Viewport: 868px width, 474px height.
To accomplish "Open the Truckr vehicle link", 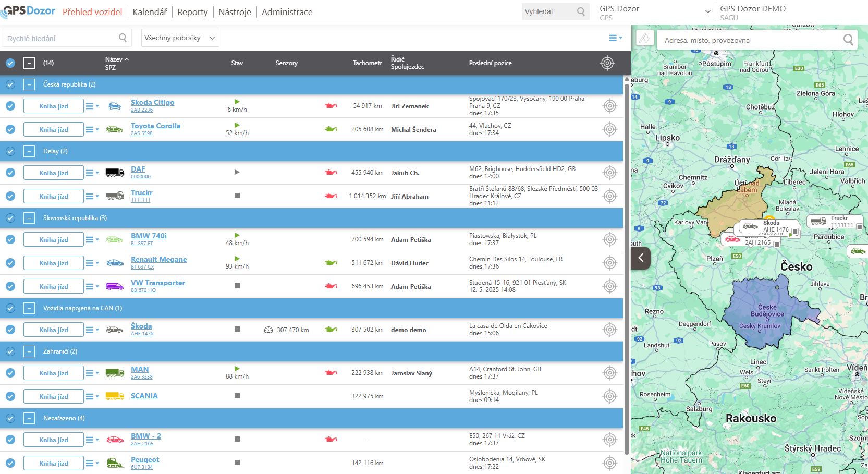I will 141,192.
